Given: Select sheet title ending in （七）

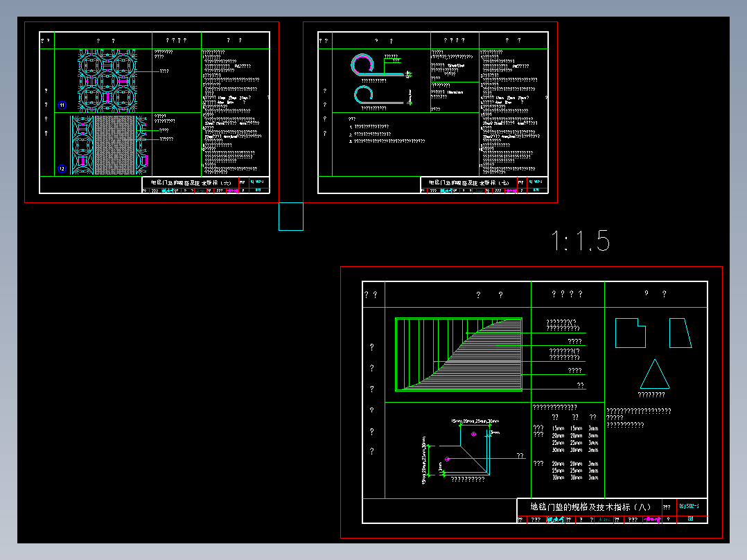Looking at the screenshot, I should click(469, 182).
